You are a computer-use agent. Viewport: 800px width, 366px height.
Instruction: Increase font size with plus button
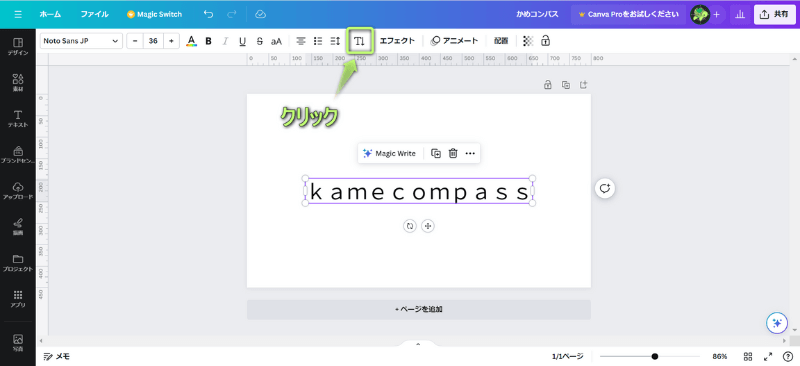(x=171, y=41)
